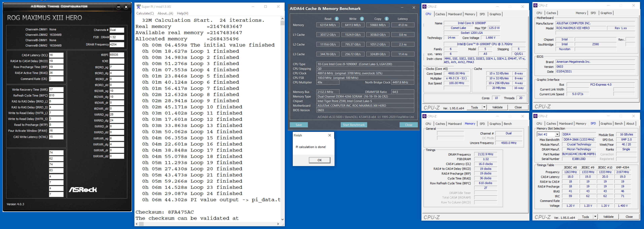
Task: Click the info icon next to Read column
Action: [x=337, y=19]
